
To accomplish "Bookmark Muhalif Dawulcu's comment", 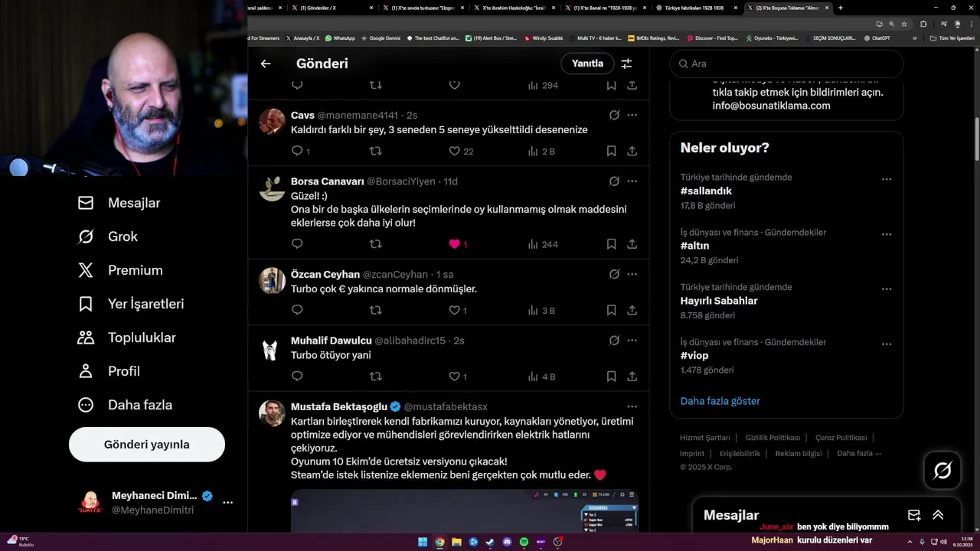I will click(x=611, y=377).
